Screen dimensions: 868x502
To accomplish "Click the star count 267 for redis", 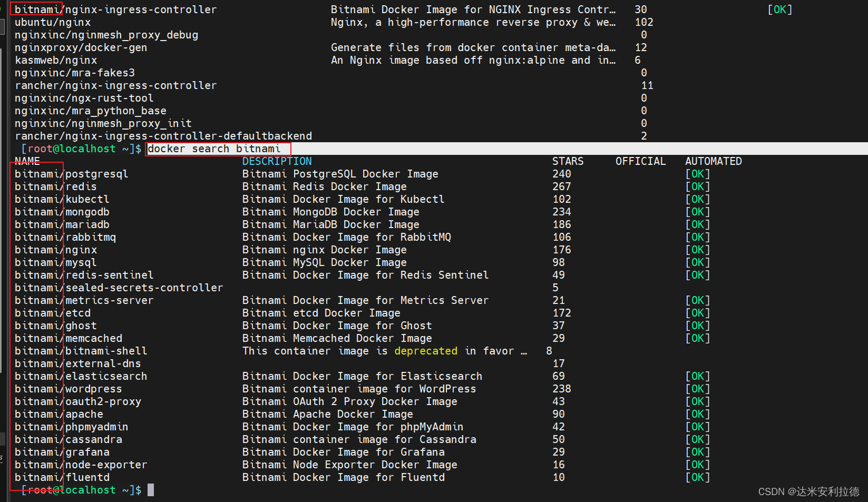I will 562,186.
